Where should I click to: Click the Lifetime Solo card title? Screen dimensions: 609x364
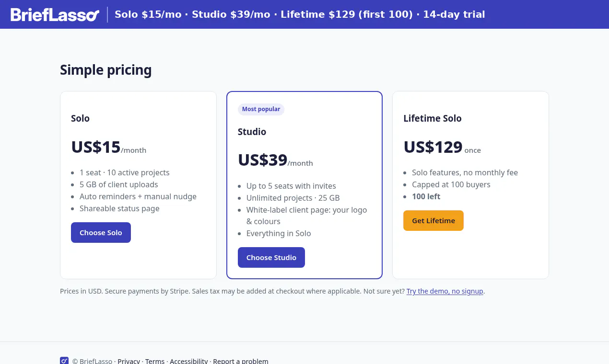click(433, 118)
